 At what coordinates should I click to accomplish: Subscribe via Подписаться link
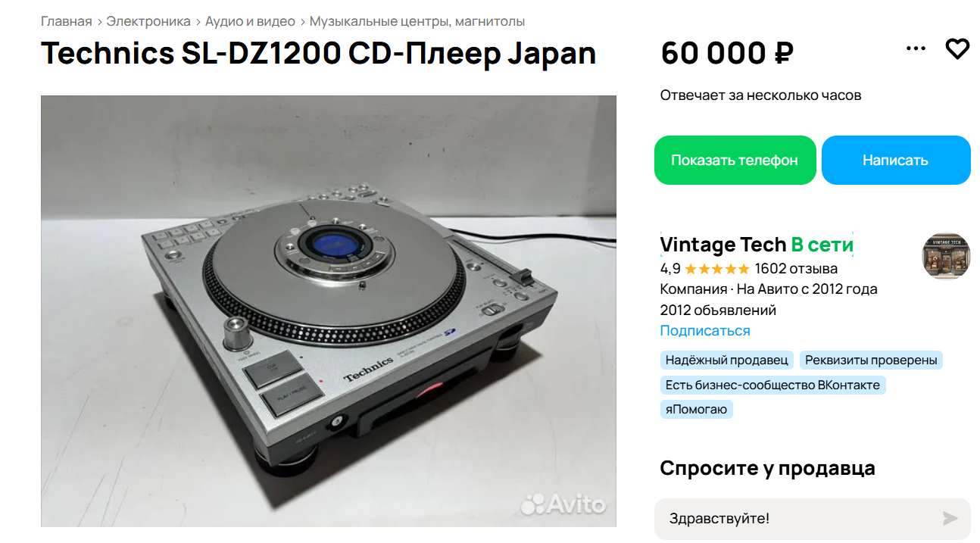pyautogui.click(x=705, y=331)
